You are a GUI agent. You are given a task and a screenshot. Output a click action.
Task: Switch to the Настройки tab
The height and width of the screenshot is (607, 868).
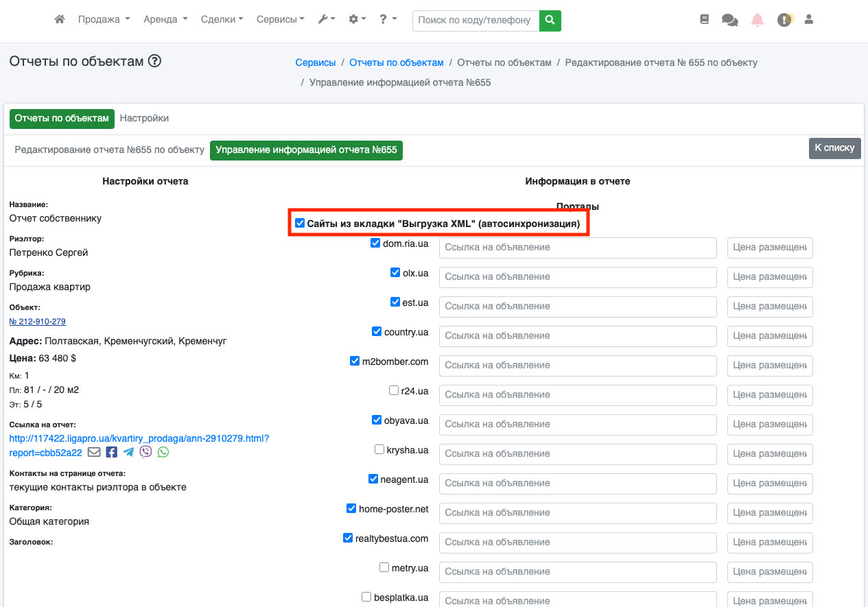tap(144, 118)
